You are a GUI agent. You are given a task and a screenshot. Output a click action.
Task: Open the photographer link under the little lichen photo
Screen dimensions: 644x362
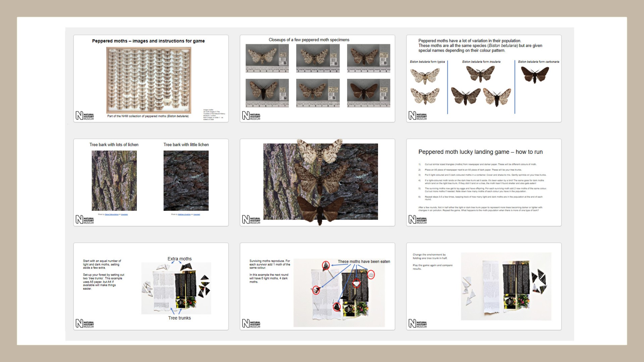[184, 215]
